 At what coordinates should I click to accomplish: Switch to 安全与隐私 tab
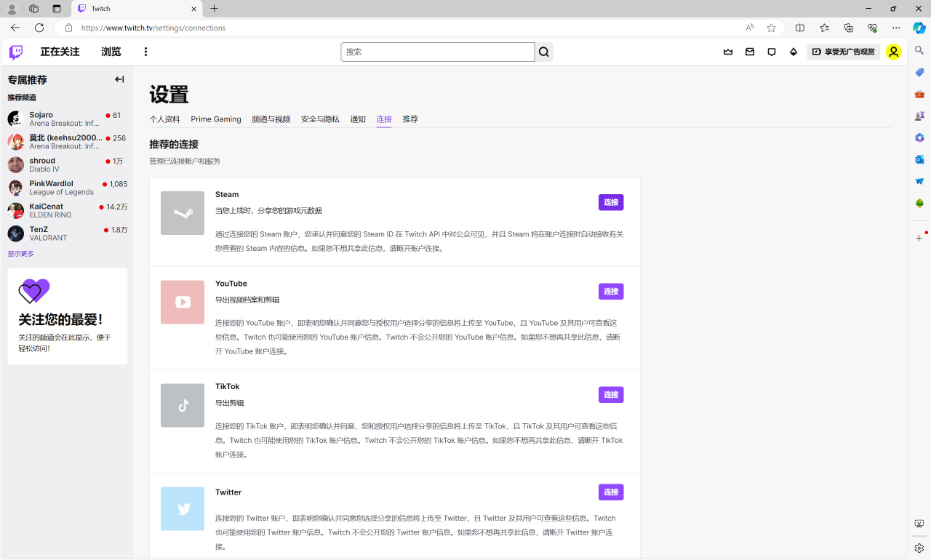[320, 119]
